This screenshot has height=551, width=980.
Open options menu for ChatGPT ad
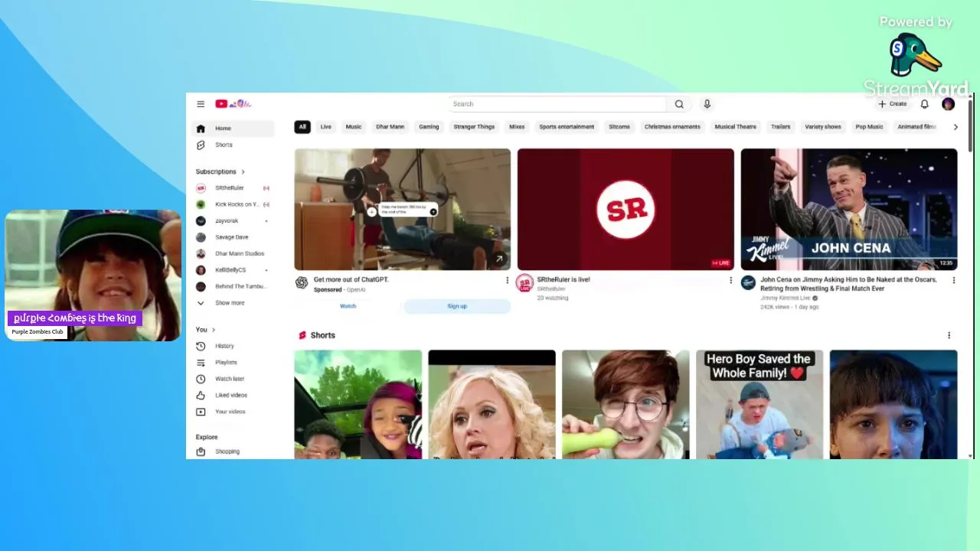tap(507, 280)
